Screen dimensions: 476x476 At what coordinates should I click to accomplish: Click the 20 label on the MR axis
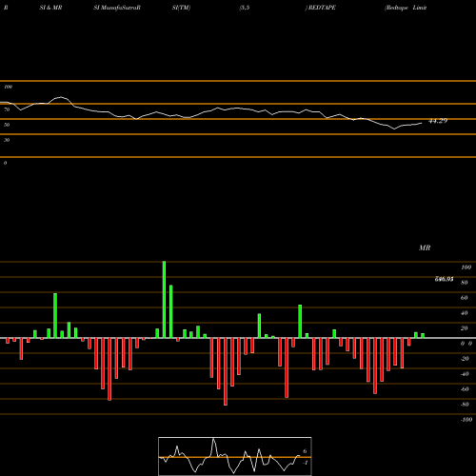pyautogui.click(x=465, y=328)
